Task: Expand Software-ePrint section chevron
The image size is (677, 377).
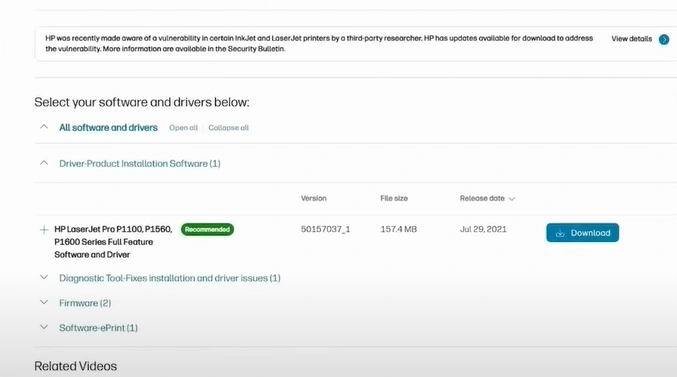Action: (44, 327)
